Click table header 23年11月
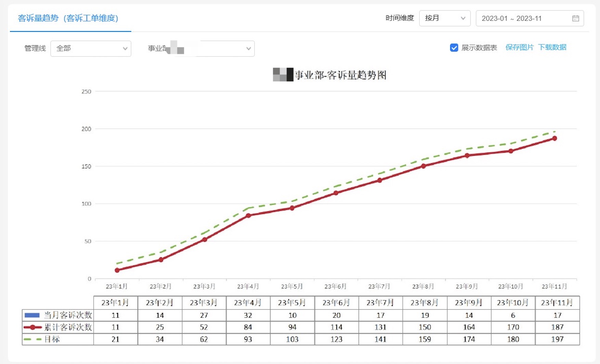This screenshot has height=364, width=600. click(557, 303)
